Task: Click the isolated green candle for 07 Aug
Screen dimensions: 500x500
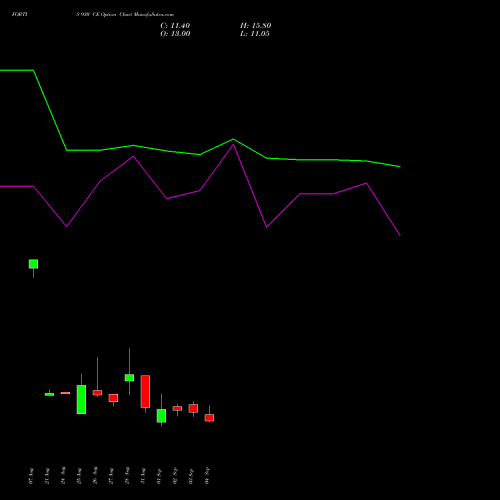Action: click(33, 264)
